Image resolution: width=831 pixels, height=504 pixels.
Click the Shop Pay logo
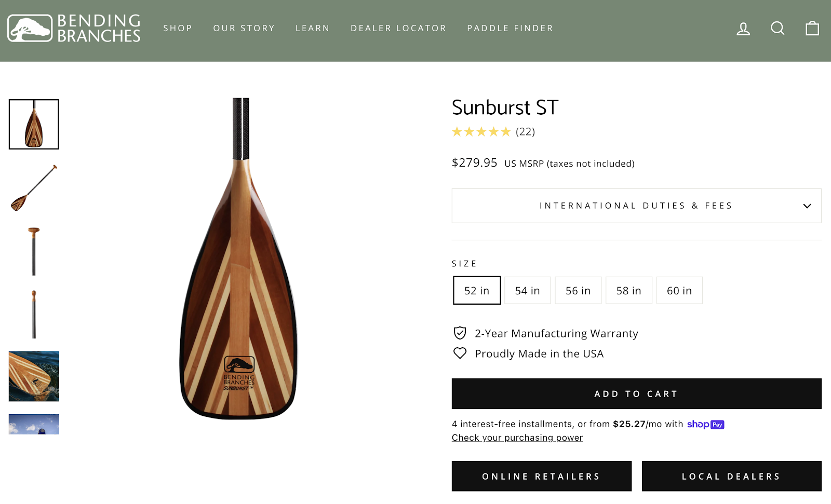[x=705, y=425]
